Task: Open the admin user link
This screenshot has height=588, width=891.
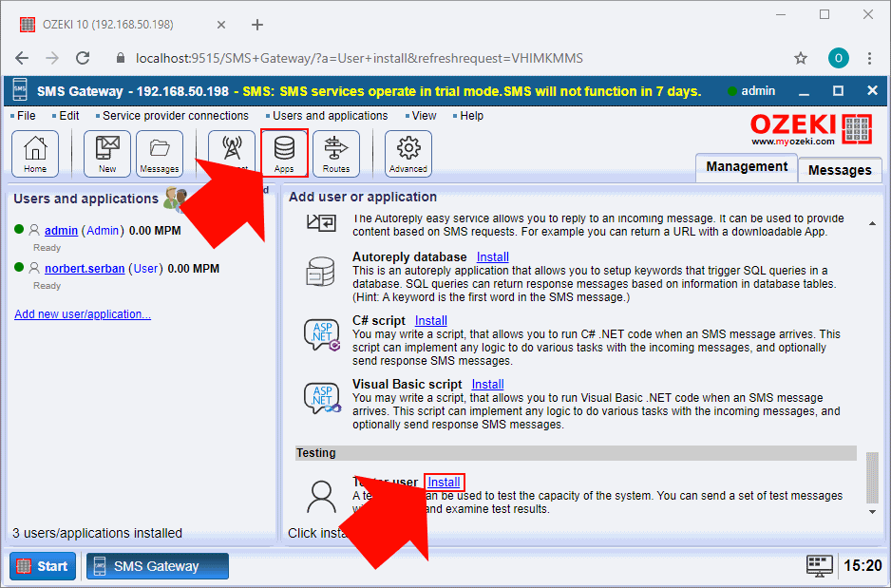Action: [62, 231]
